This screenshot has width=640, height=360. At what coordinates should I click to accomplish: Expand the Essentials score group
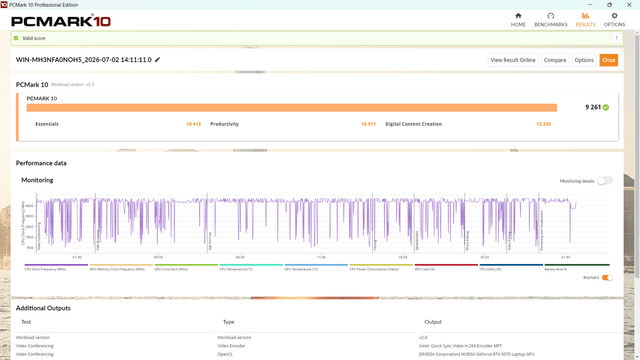[47, 124]
